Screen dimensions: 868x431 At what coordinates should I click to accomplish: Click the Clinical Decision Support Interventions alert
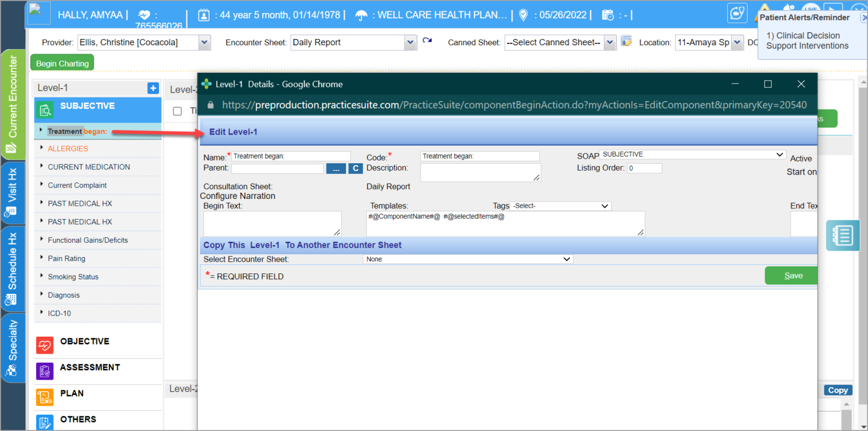click(x=807, y=41)
